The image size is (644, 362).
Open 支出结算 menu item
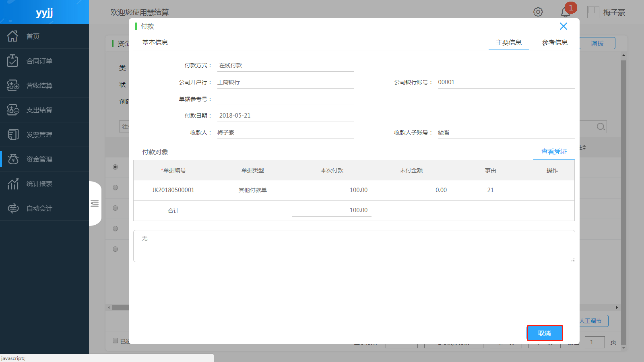pyautogui.click(x=39, y=110)
